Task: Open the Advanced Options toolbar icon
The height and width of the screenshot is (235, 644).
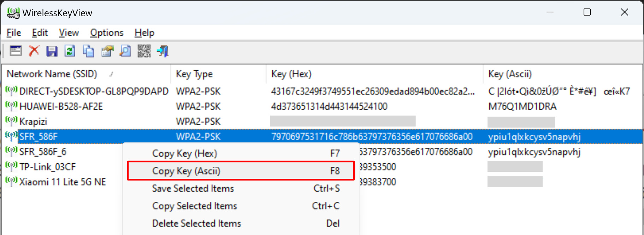Action: 16,51
